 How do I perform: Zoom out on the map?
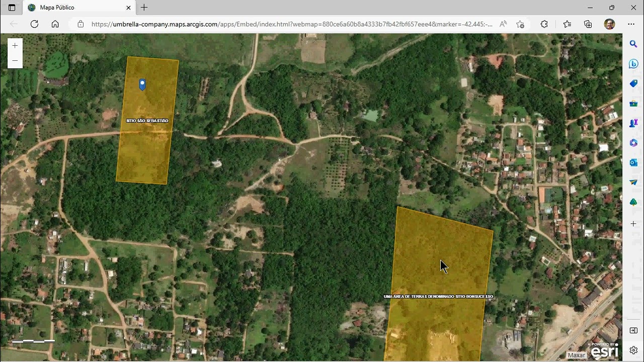(15, 60)
